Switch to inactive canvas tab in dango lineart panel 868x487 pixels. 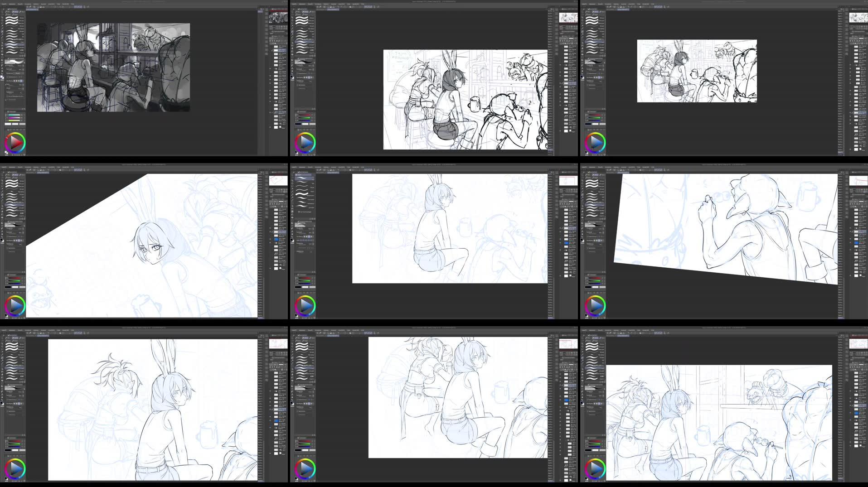pos(611,336)
